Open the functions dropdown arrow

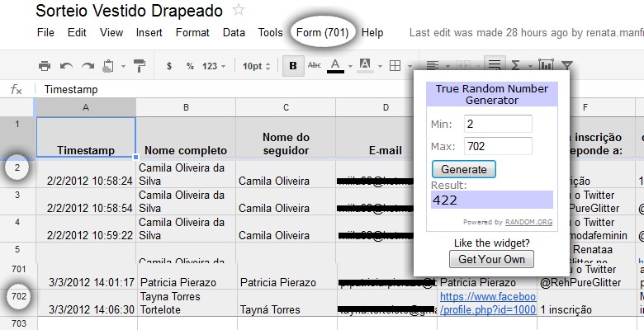(x=530, y=66)
